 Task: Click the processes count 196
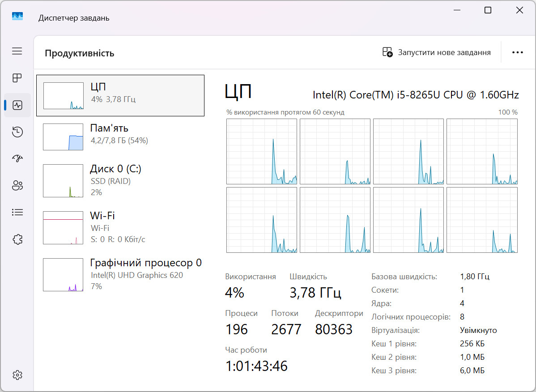coord(237,329)
